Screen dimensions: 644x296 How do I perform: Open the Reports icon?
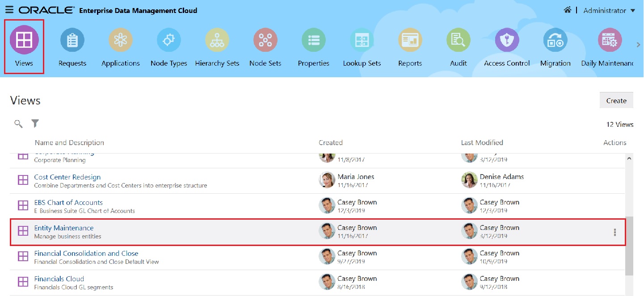410,40
